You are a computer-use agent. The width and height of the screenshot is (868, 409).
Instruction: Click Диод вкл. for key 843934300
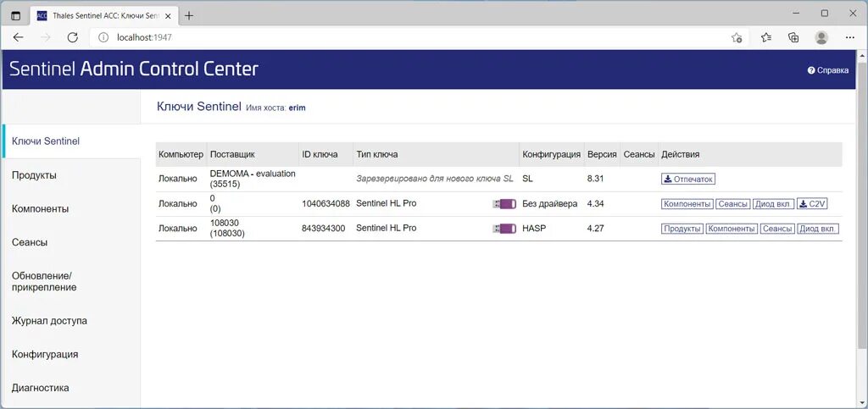818,229
